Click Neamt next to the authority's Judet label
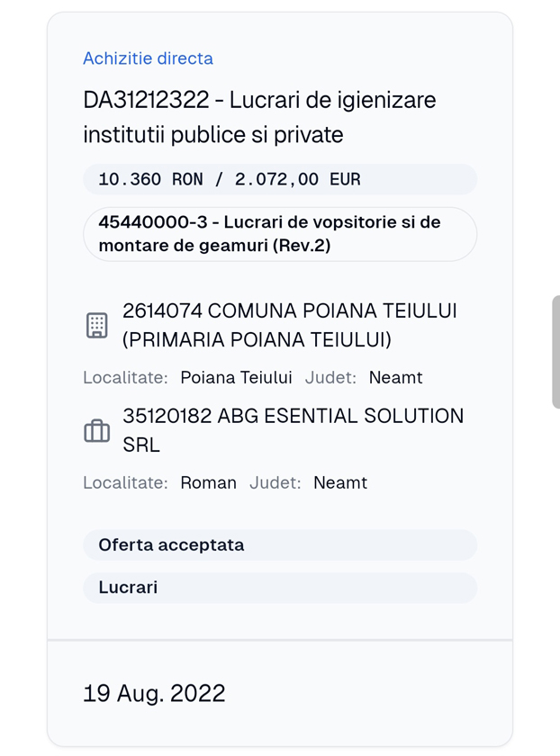Screen dimensions: 560x756 click(395, 378)
